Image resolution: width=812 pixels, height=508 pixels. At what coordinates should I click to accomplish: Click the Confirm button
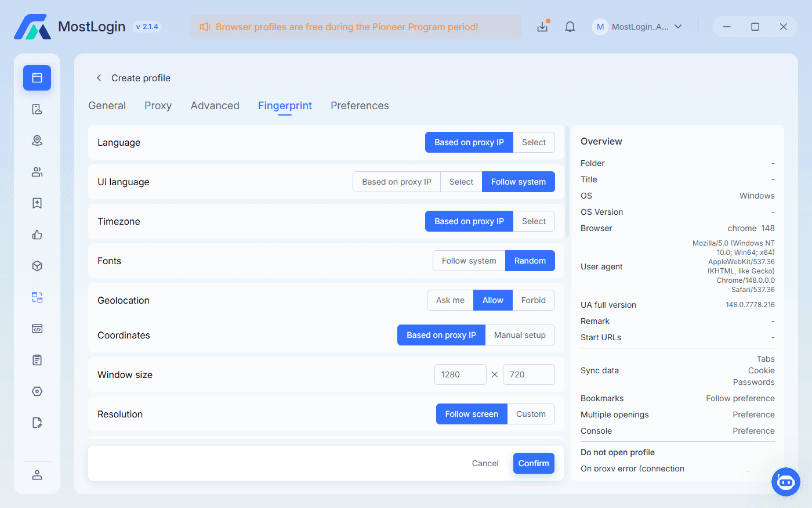click(x=534, y=463)
